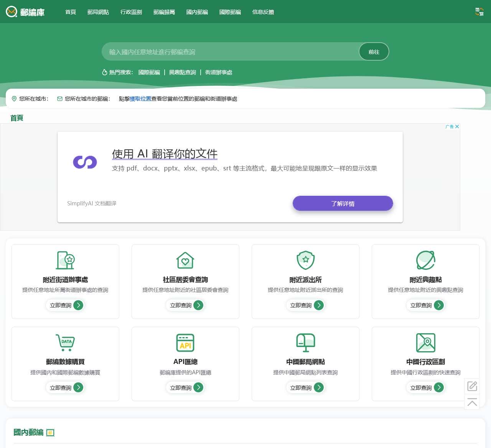Click the 附近興趣點 card title
491x448 pixels.
coord(426,279)
